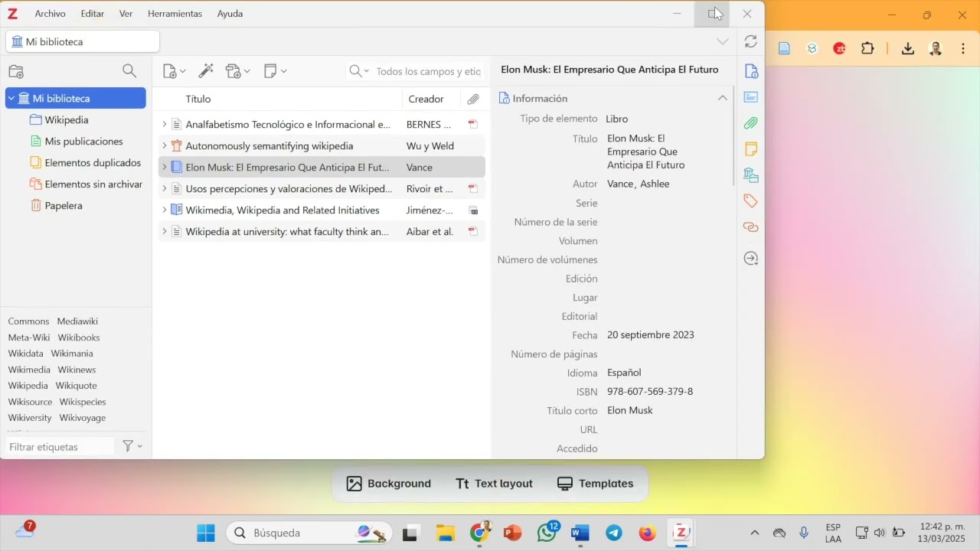The width and height of the screenshot is (980, 551).
Task: Click the Templates button
Action: (595, 484)
